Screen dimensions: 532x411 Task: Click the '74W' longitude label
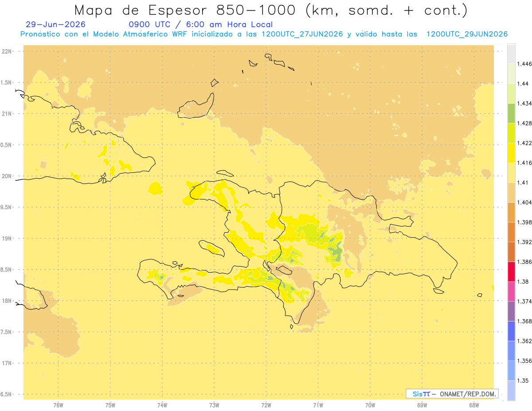tap(162, 405)
